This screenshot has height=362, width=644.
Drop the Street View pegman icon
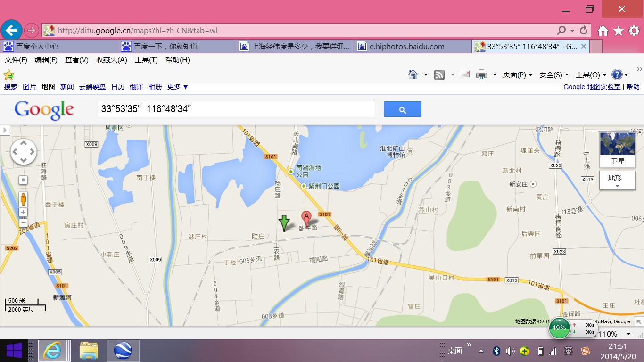pyautogui.click(x=23, y=199)
